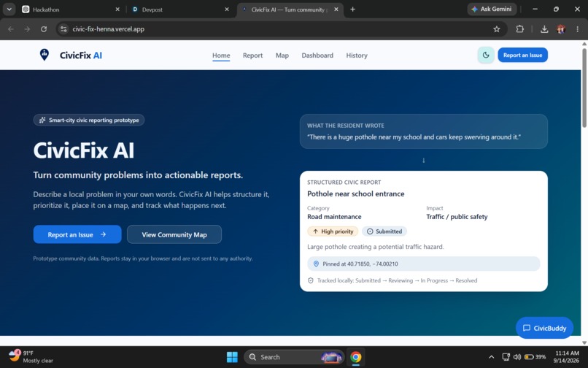
Task: Click the site information icon in address bar
Action: 63,29
